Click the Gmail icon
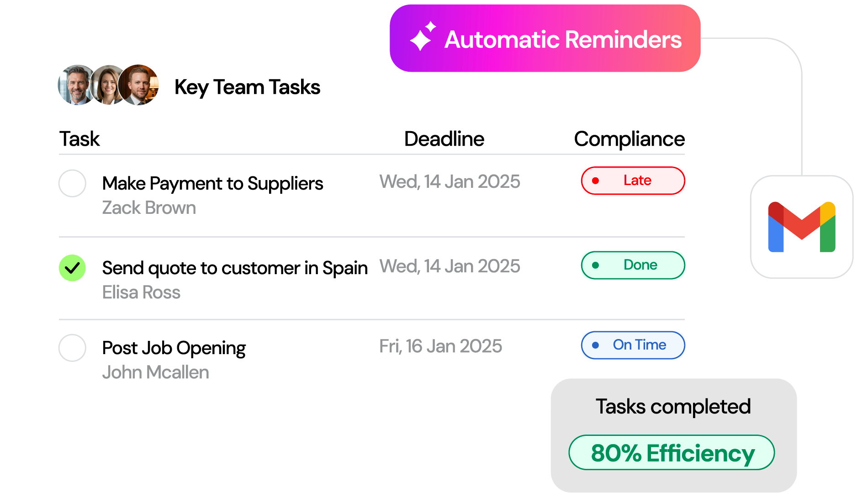 [x=802, y=227]
